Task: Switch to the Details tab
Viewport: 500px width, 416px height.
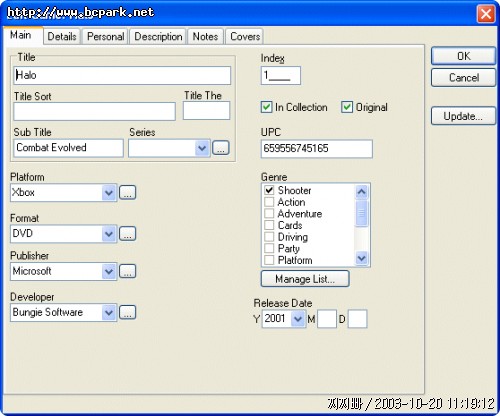Action: (62, 36)
